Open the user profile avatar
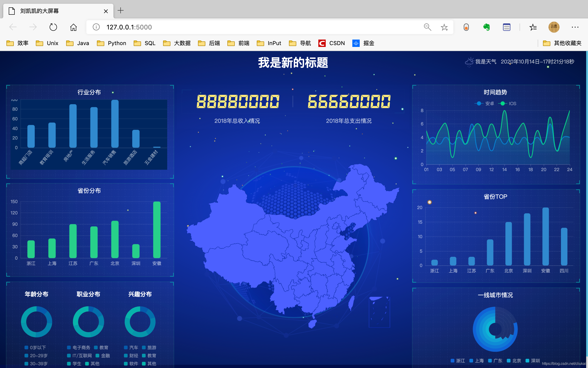Viewport: 588px width, 368px height. pos(554,27)
